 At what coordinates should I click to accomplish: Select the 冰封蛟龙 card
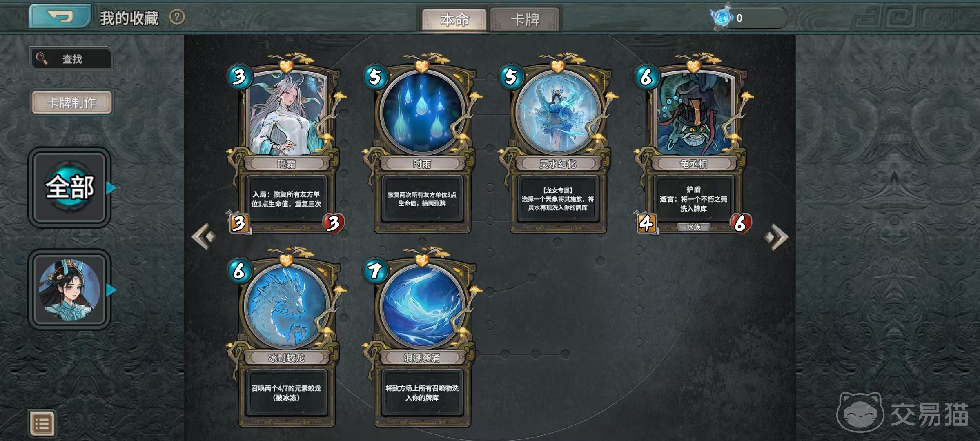coord(286,338)
